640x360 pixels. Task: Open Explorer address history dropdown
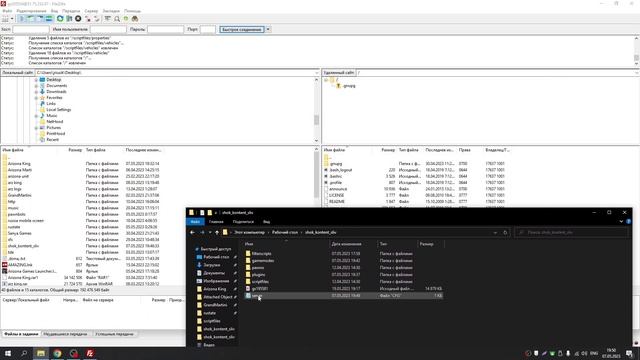tap(495, 233)
